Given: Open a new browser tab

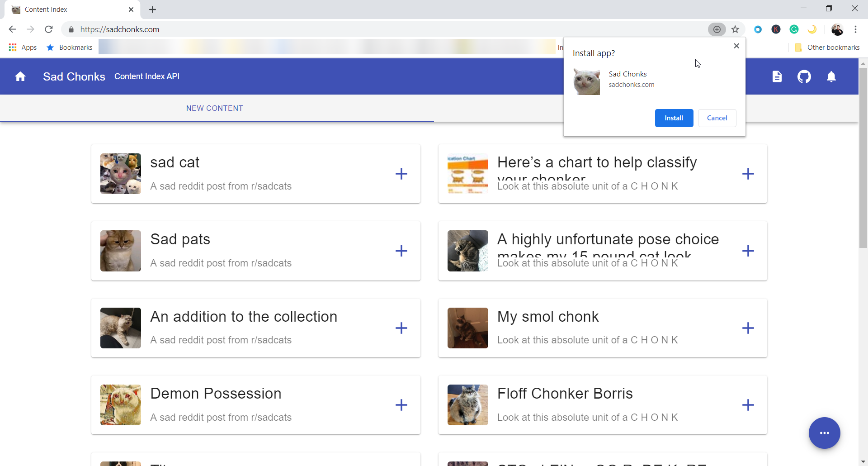Looking at the screenshot, I should [x=152, y=10].
